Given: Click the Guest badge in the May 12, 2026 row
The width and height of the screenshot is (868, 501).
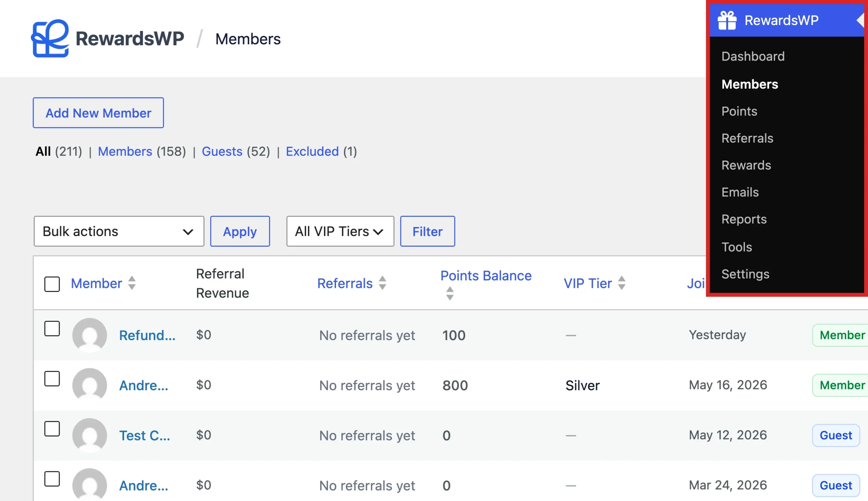Looking at the screenshot, I should click(x=836, y=435).
